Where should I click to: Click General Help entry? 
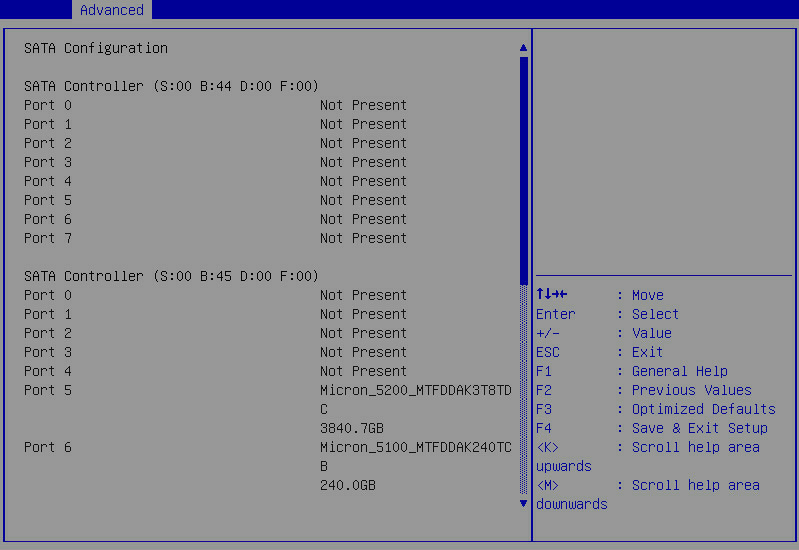click(x=680, y=371)
